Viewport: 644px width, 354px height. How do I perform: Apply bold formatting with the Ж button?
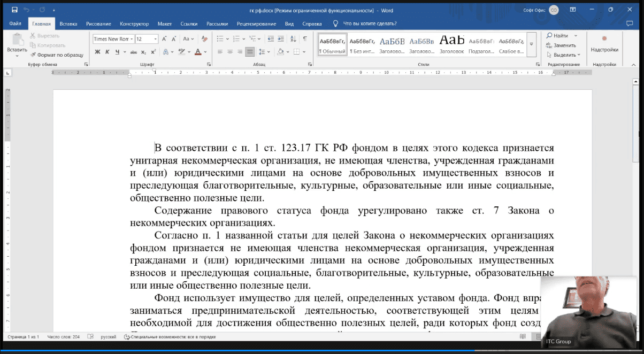(97, 52)
